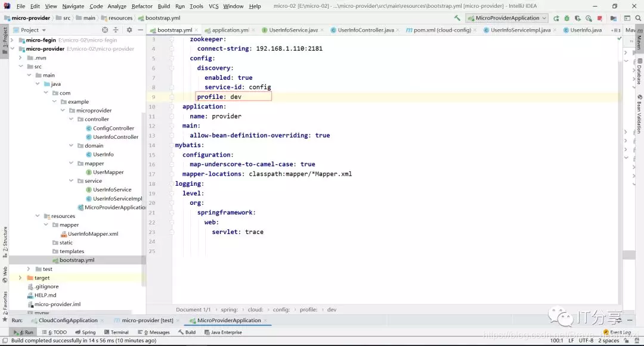
Task: Click the Search Everywhere magnifier icon
Action: pos(638,18)
